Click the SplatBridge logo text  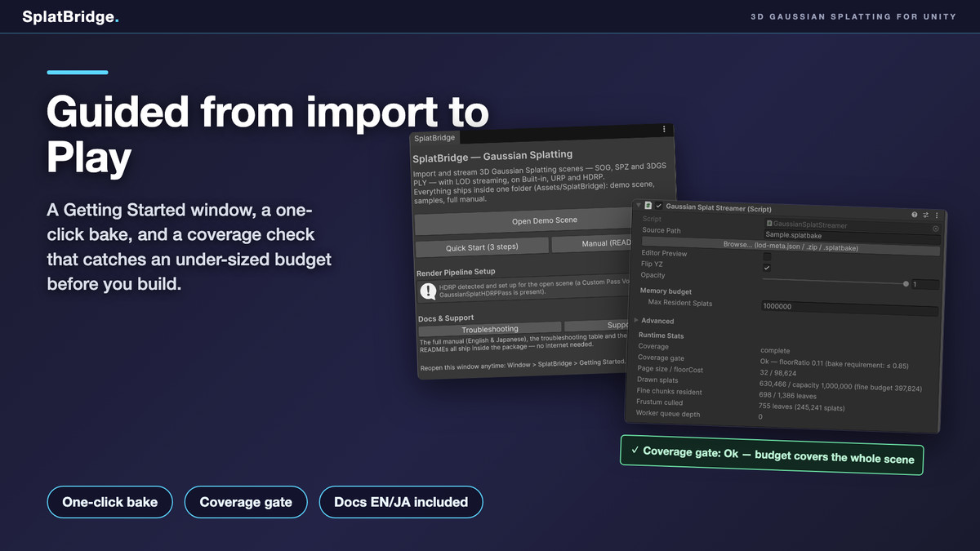point(70,16)
